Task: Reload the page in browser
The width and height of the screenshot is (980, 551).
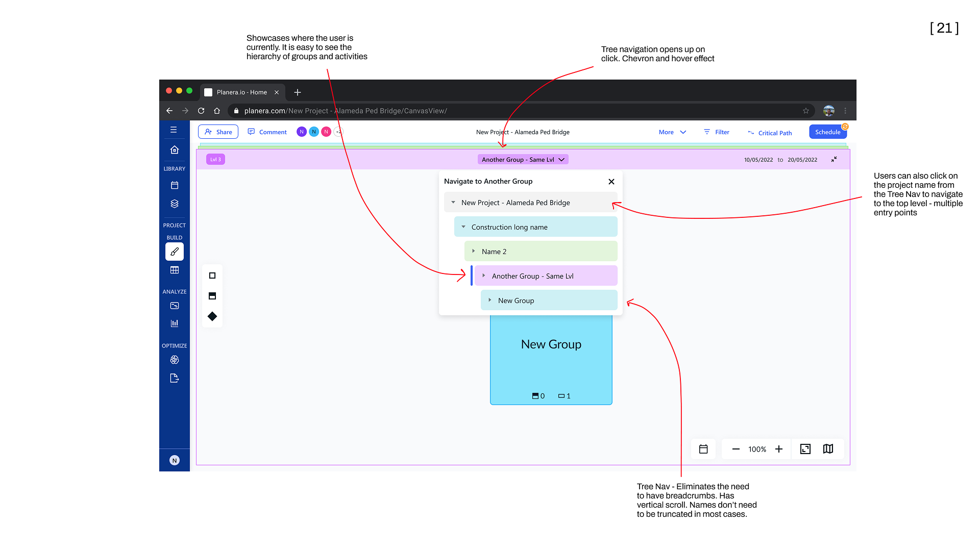Action: (x=201, y=111)
